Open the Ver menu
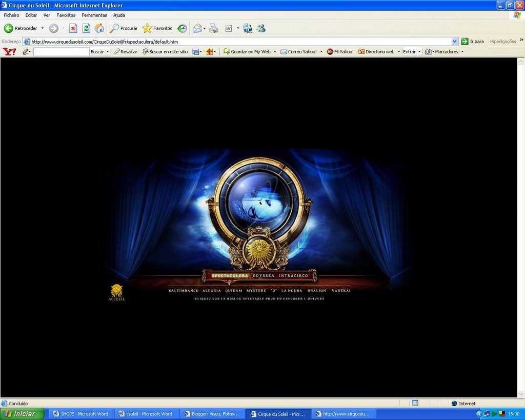Image resolution: width=525 pixels, height=420 pixels. (x=47, y=15)
